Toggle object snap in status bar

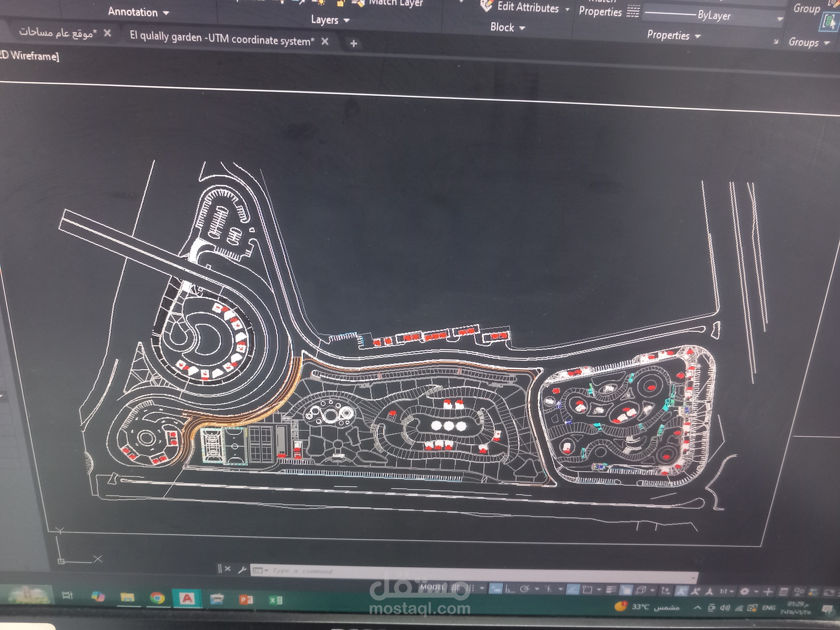[587, 590]
